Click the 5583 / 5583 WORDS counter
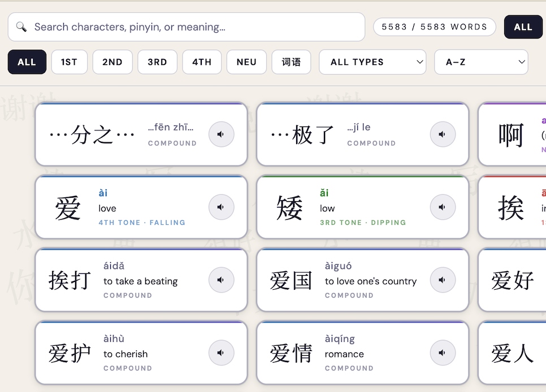This screenshot has width=546, height=392. point(435,27)
